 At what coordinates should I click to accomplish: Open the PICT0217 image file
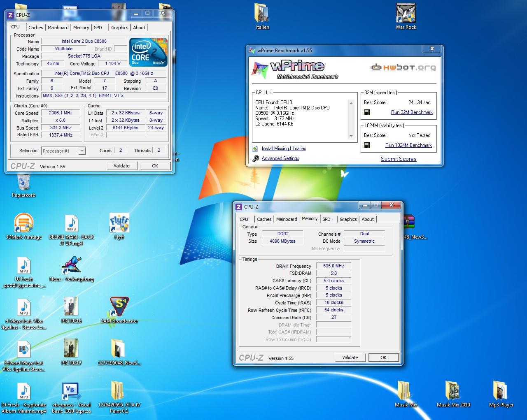pyautogui.click(x=71, y=349)
